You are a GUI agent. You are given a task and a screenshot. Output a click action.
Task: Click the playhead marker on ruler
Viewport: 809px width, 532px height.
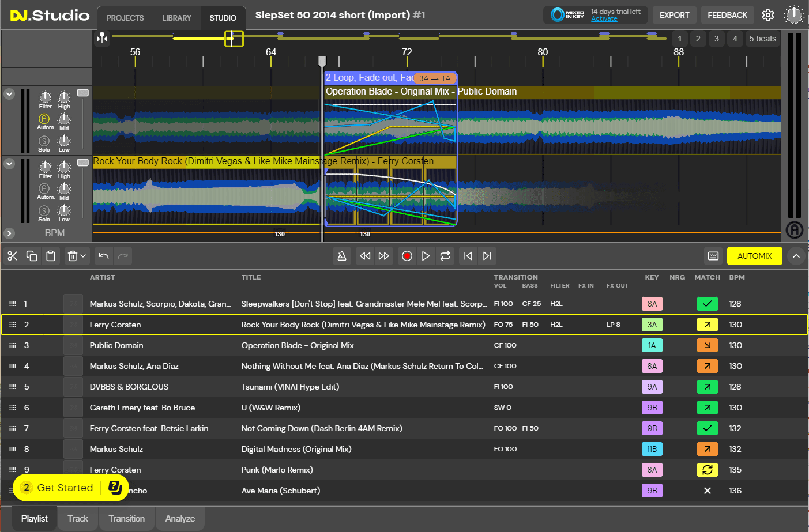(x=322, y=61)
